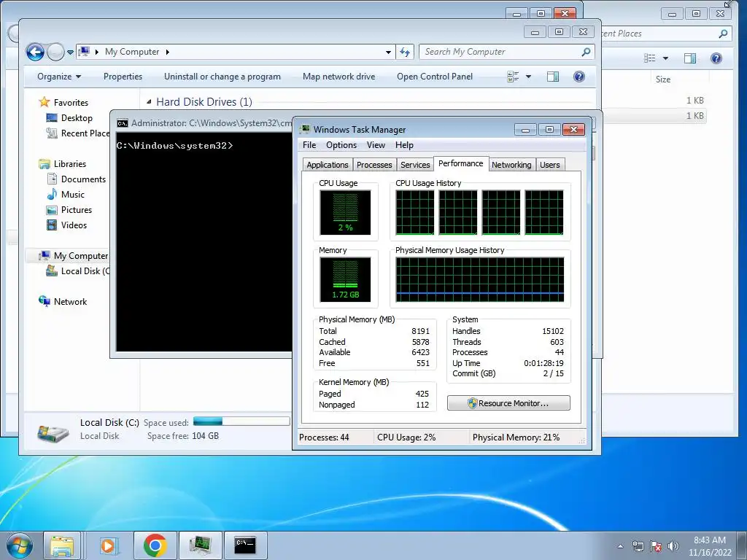
Task: Select Recent Places in navigation pane
Action: click(x=79, y=133)
